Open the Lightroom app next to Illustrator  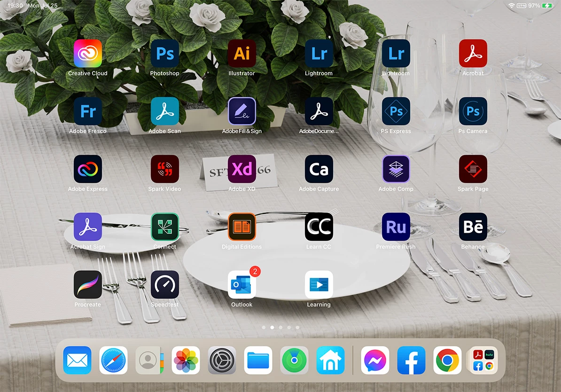[x=319, y=53]
